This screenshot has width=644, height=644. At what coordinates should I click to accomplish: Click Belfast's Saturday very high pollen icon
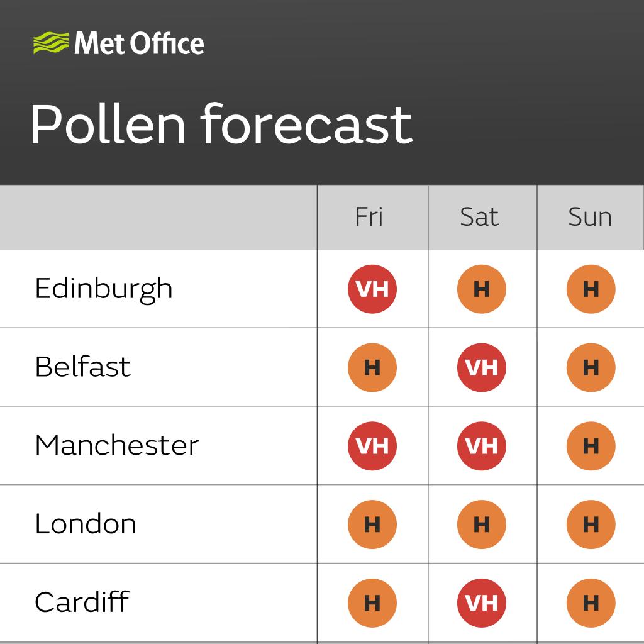482,367
